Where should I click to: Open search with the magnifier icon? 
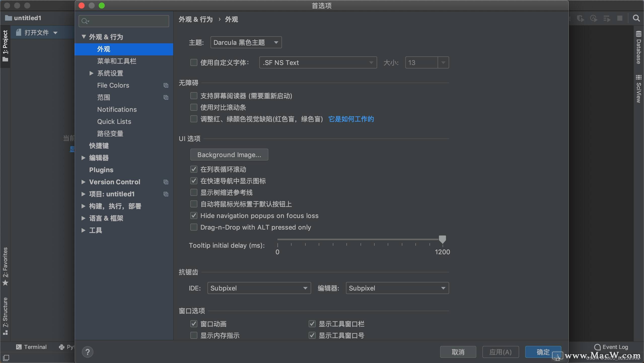point(637,18)
